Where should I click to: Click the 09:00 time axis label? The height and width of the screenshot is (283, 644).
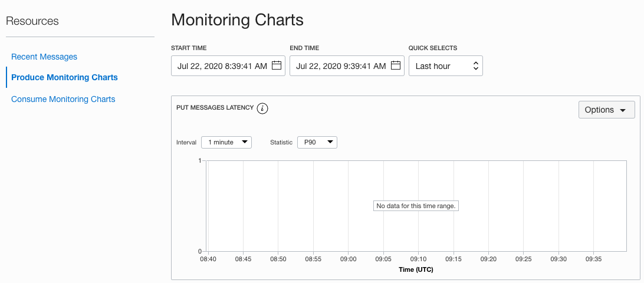(349, 259)
